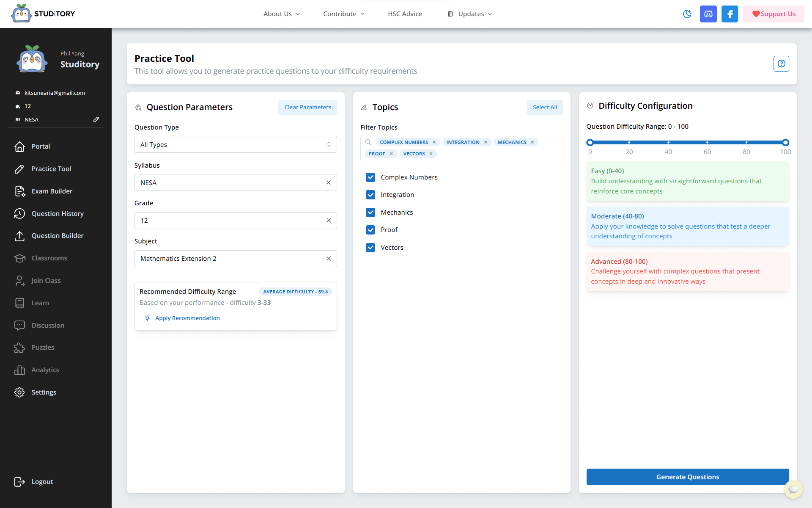Toggle the Vectors topic checkbox

370,248
